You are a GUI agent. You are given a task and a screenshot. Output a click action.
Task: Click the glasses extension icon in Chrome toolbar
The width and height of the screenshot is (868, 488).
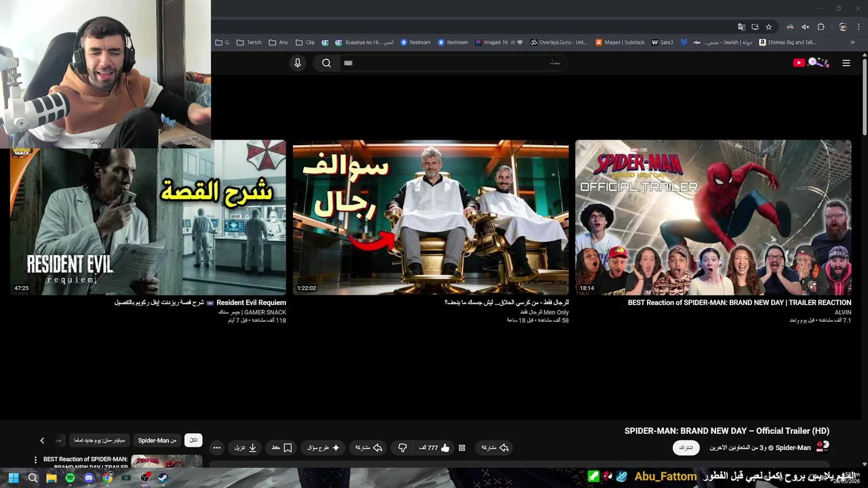coord(790,27)
